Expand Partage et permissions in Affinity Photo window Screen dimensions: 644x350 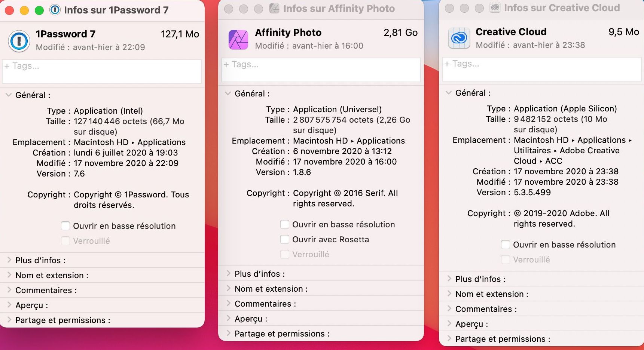[x=229, y=333]
